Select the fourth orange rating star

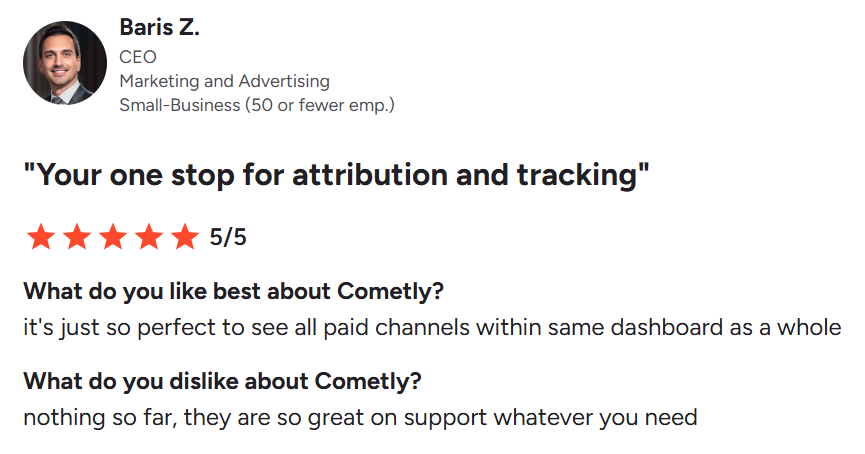coord(149,237)
